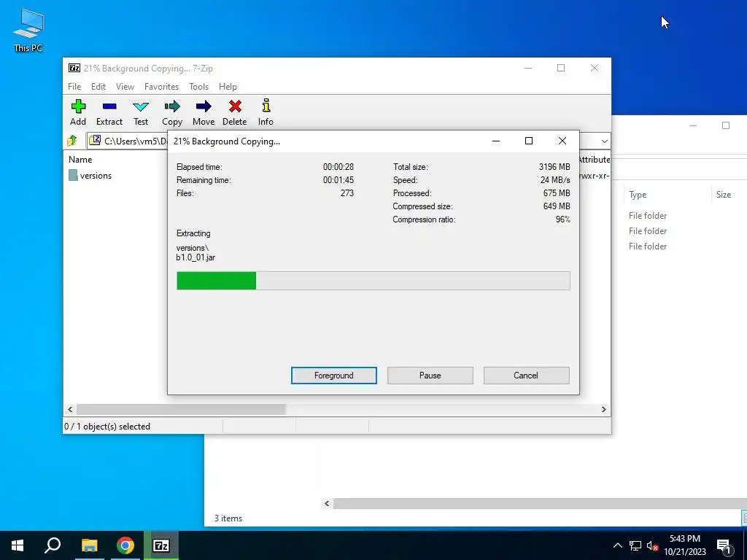Open taskbar Search
Screen dimensions: 747x560
pos(53,545)
